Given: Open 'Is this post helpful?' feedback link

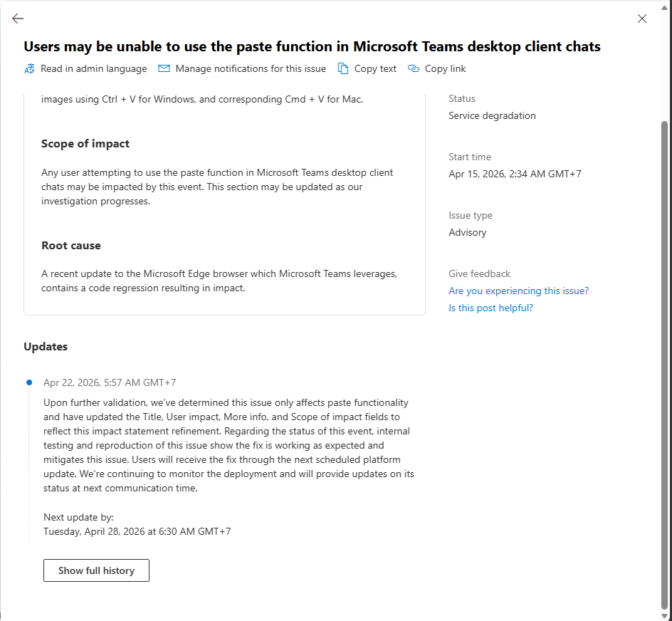Looking at the screenshot, I should point(490,308).
